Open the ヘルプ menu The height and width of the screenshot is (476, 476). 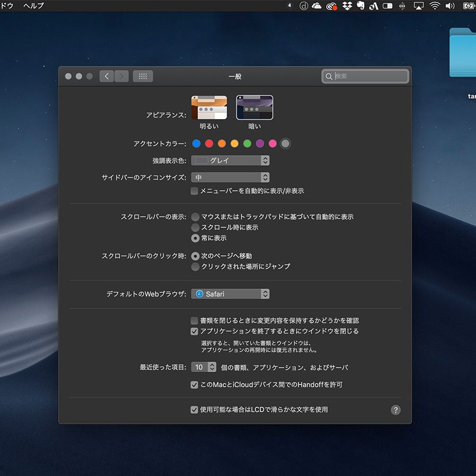(x=34, y=6)
